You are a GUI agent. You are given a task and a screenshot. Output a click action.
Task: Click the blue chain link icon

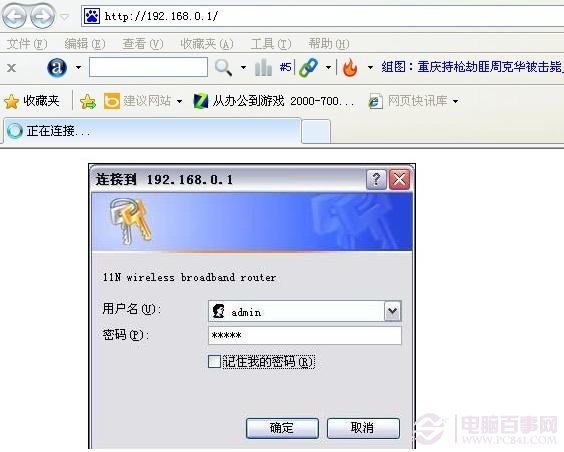[309, 67]
